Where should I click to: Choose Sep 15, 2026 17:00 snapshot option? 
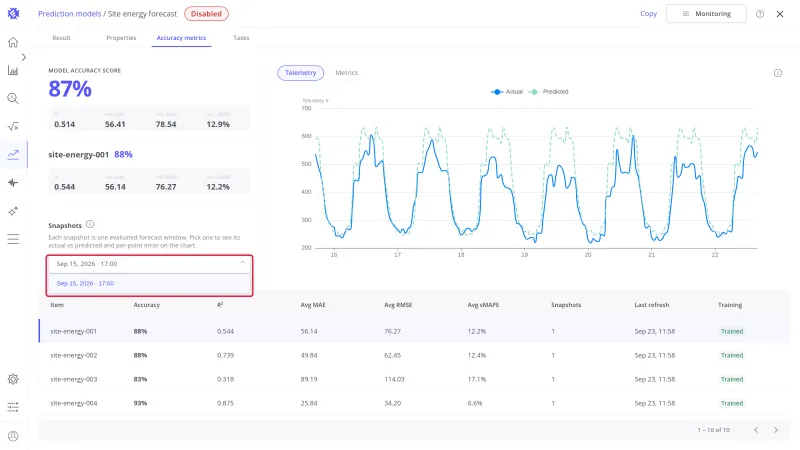pyautogui.click(x=149, y=283)
